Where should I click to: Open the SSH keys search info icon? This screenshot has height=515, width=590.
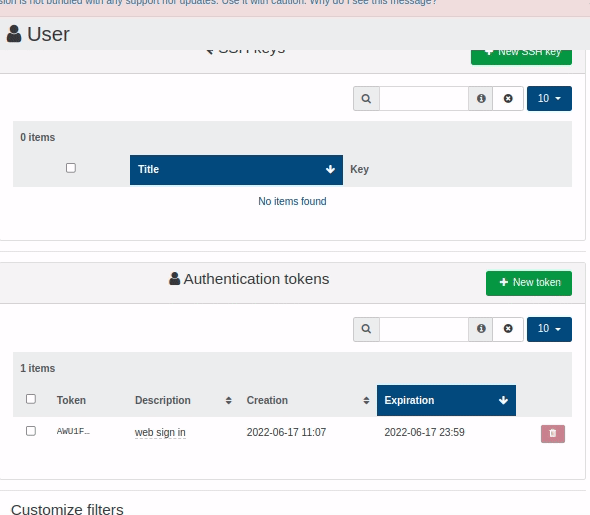click(x=481, y=99)
